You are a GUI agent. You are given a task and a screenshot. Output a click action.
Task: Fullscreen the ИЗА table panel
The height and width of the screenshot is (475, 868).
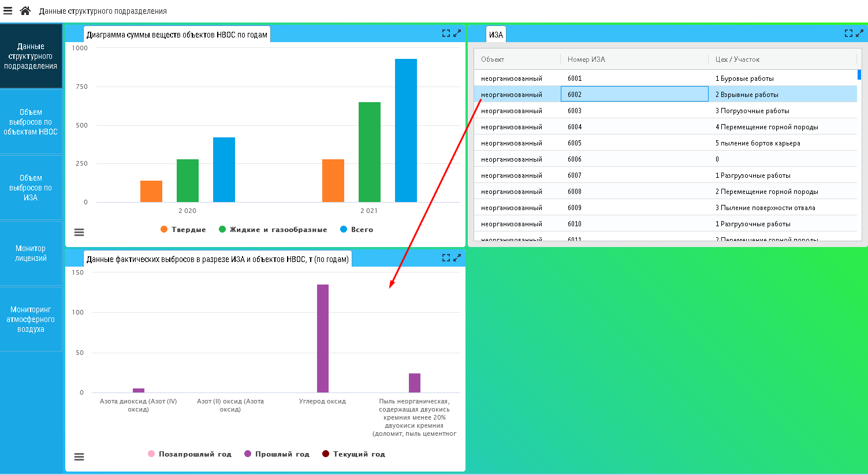coord(848,33)
